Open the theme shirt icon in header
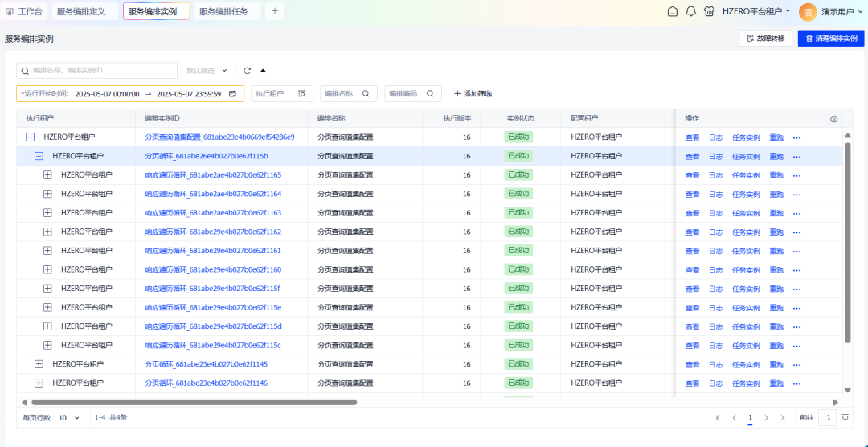Screen dimensions: 868x447 [x=708, y=11]
